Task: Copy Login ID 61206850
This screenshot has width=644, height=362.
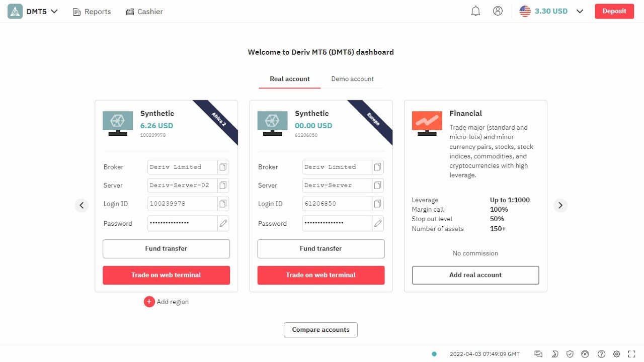Action: (377, 204)
